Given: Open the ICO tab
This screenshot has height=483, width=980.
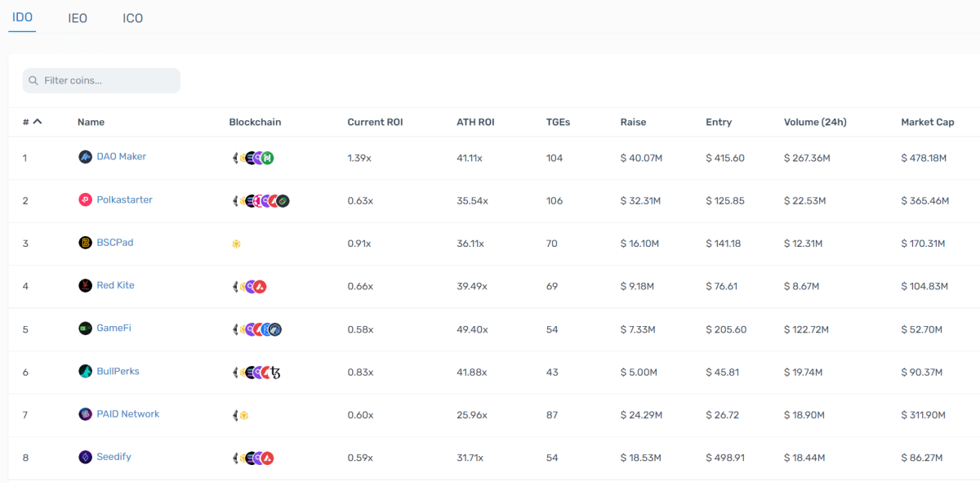Looking at the screenshot, I should click(133, 18).
